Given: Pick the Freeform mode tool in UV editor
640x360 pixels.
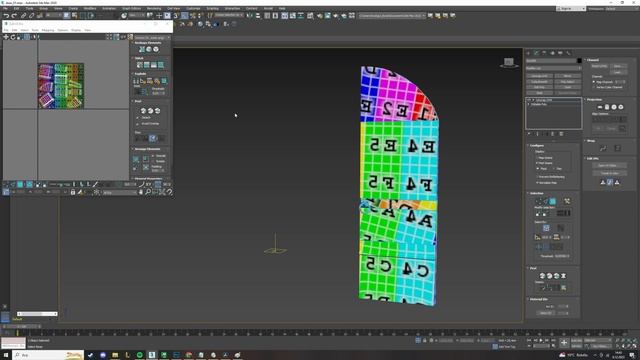Looking at the screenshot, I should 27,37.
